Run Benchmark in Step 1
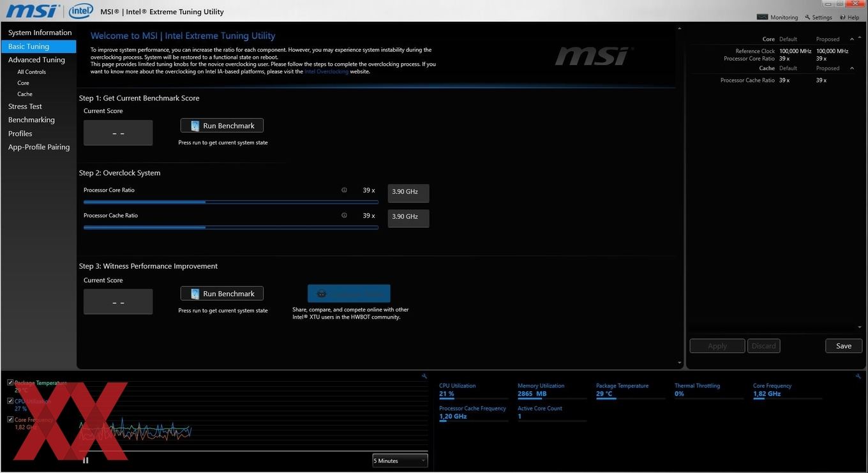 (x=222, y=126)
